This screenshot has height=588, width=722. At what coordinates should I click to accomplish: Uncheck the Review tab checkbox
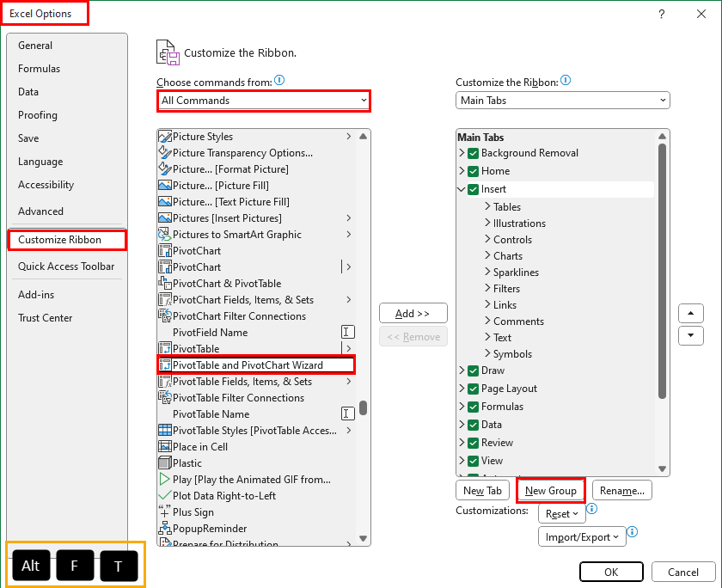(473, 443)
